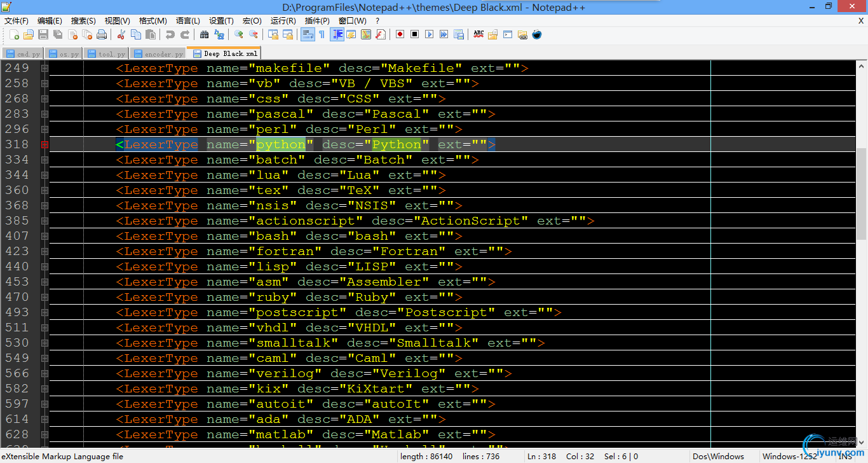Switch to the cmd.py tab
This screenshot has height=463, width=868.
23,54
